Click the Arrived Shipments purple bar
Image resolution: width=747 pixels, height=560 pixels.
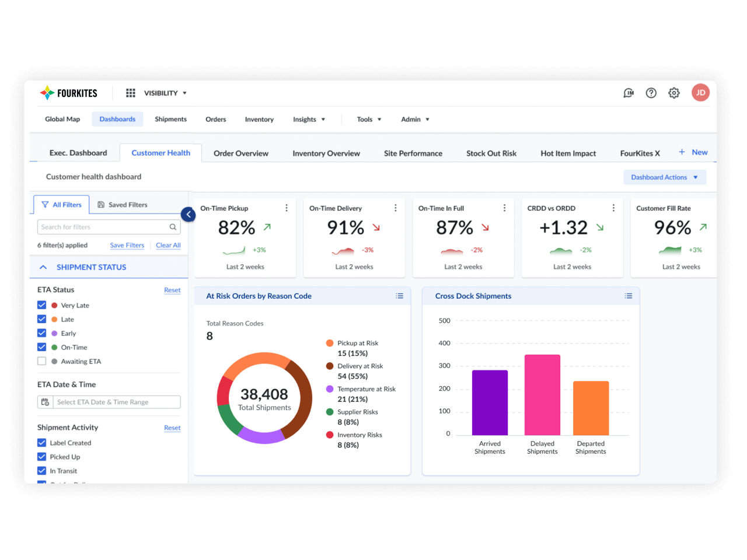tap(490, 402)
